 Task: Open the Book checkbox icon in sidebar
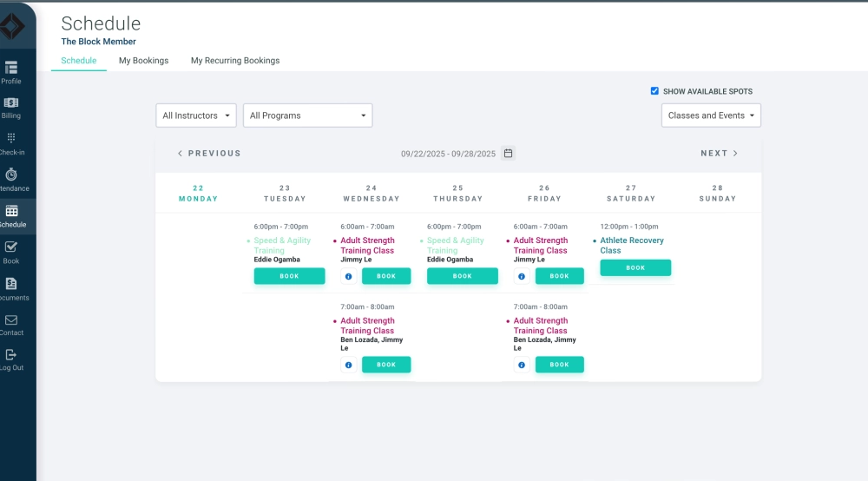11,247
